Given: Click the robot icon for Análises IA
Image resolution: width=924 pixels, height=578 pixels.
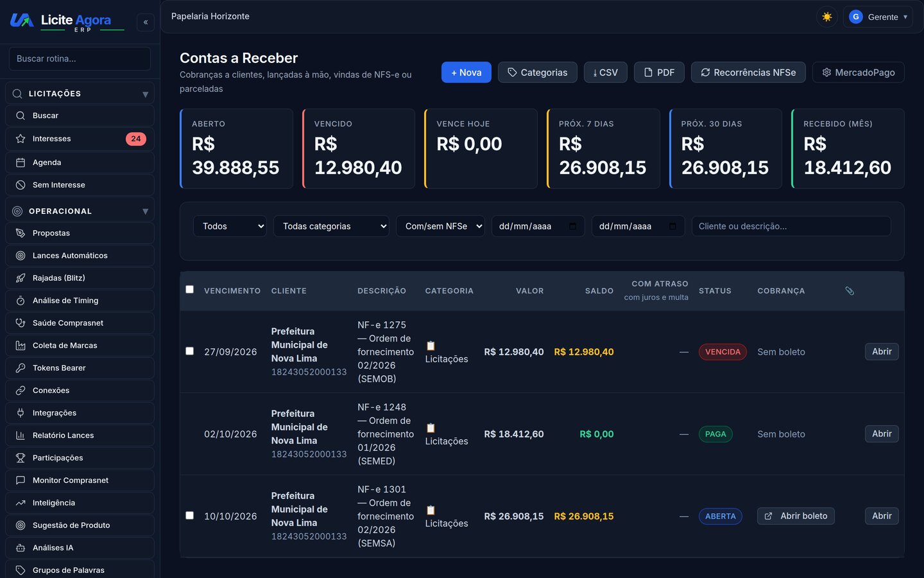Looking at the screenshot, I should (x=21, y=548).
